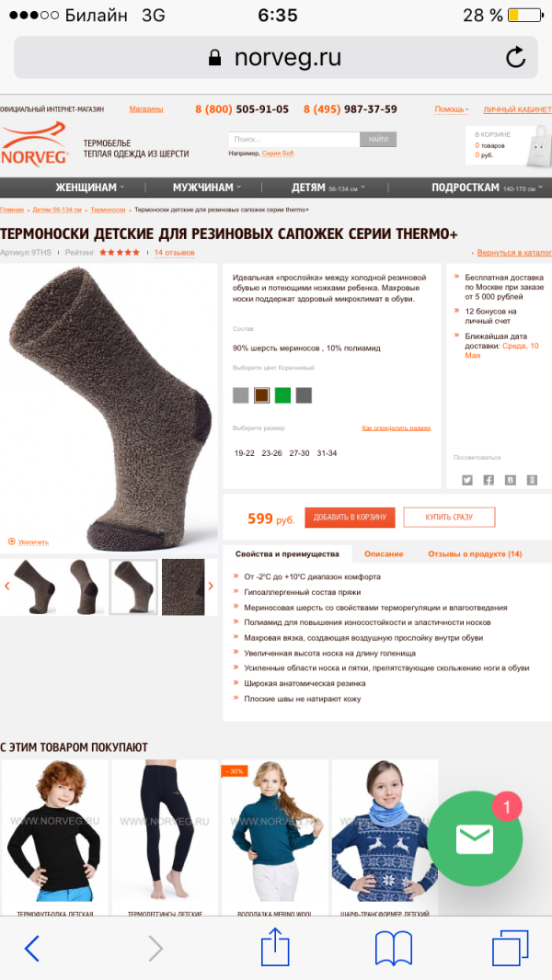Pick the green color swatch
This screenshot has width=552, height=980.
pyautogui.click(x=282, y=395)
